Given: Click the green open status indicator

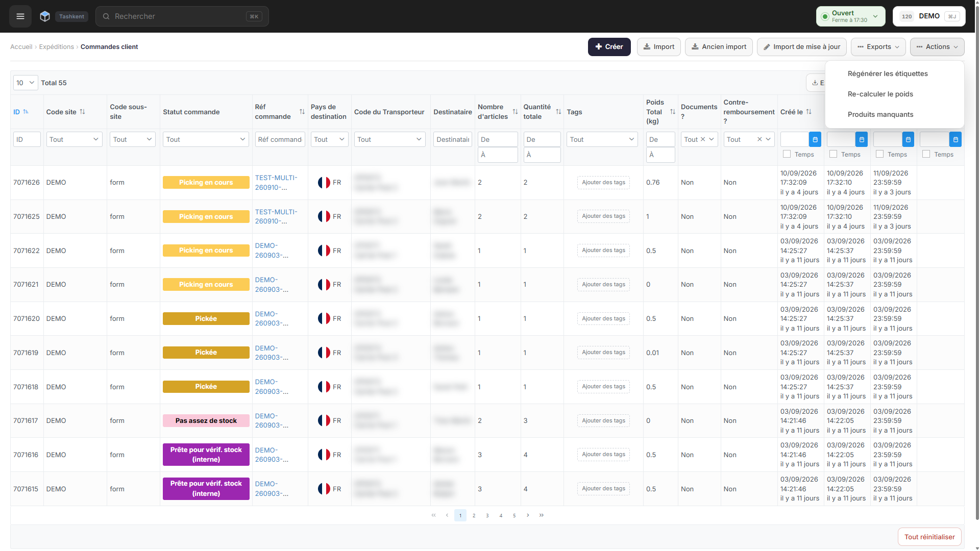Looking at the screenshot, I should click(x=825, y=16).
